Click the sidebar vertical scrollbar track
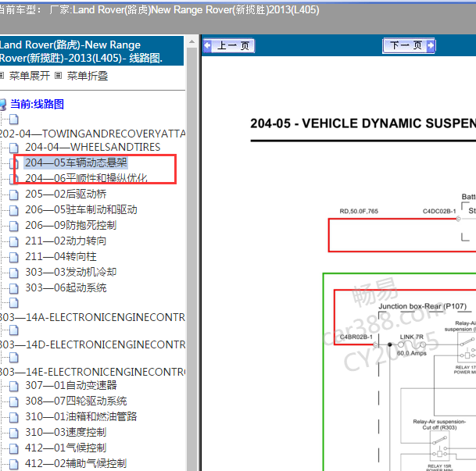This screenshot has width=476, height=471. (191, 259)
